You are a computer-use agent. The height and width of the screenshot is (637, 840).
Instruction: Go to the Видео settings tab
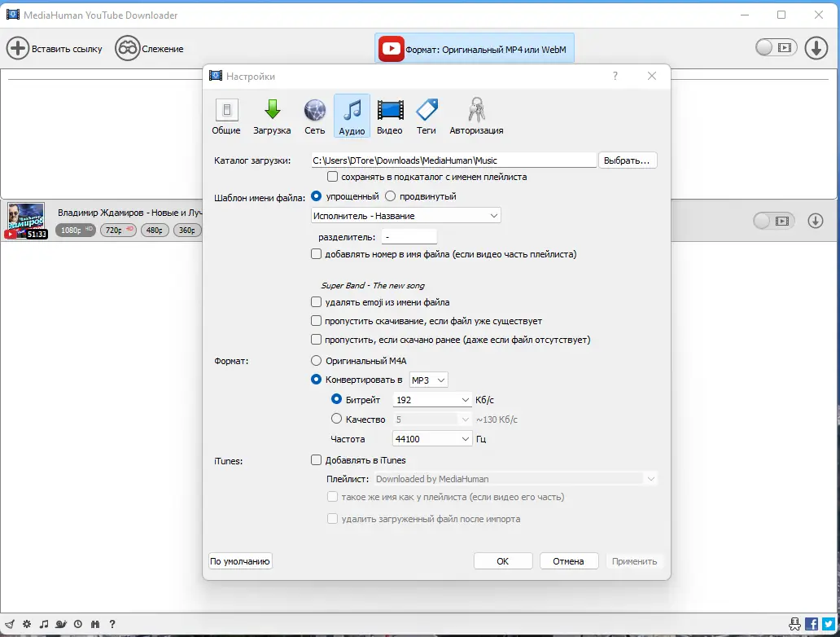389,116
